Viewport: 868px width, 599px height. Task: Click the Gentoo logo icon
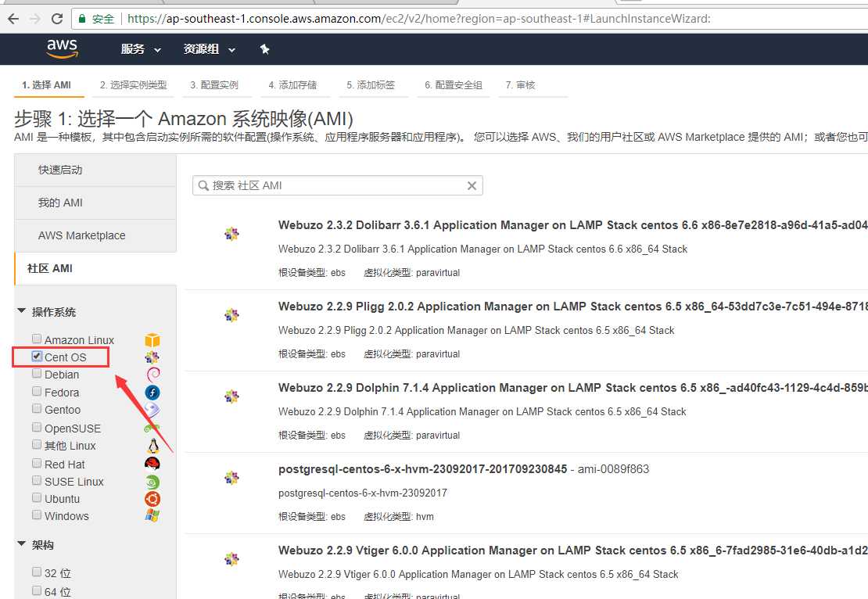[x=152, y=410]
